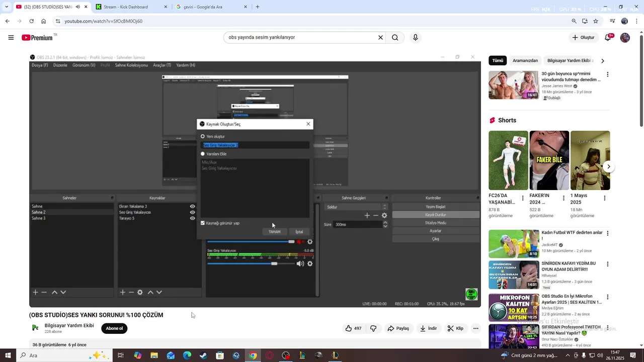Switch to Stream - Kick Dashboard tab
Screen dimensions: 644x362
[x=132, y=7]
